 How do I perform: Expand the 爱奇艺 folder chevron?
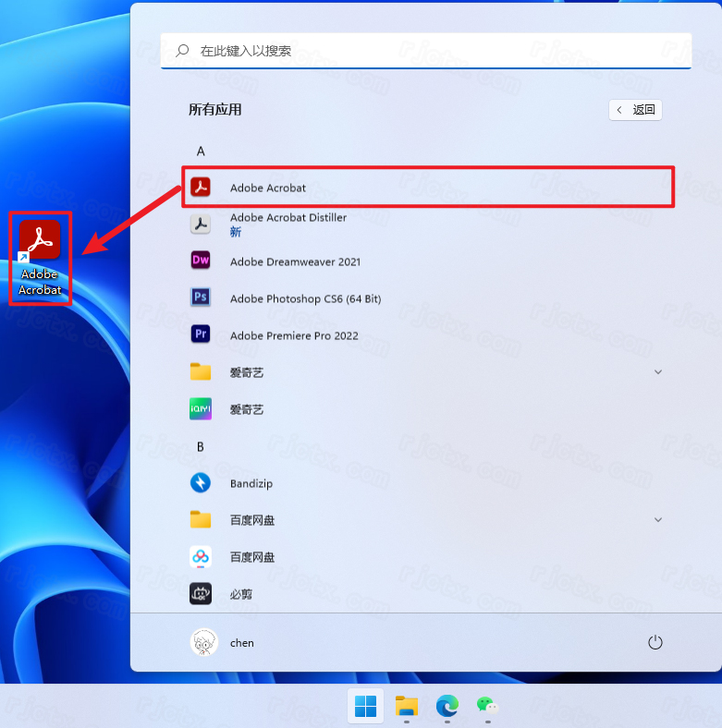click(x=658, y=372)
